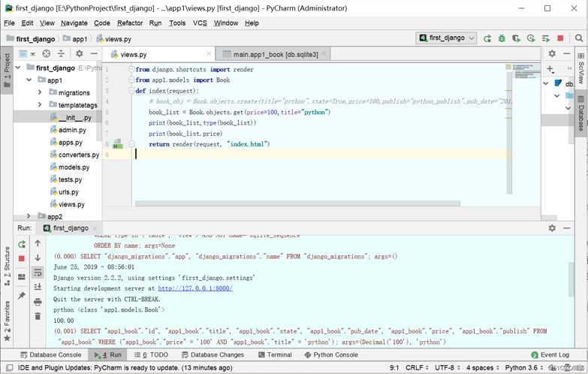
Task: Select models.py in project tree
Action: 70,167
